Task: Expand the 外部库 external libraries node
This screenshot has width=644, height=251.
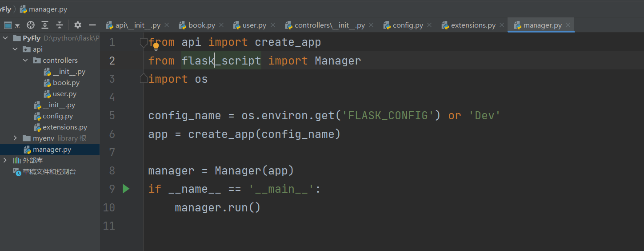Action: (5, 160)
